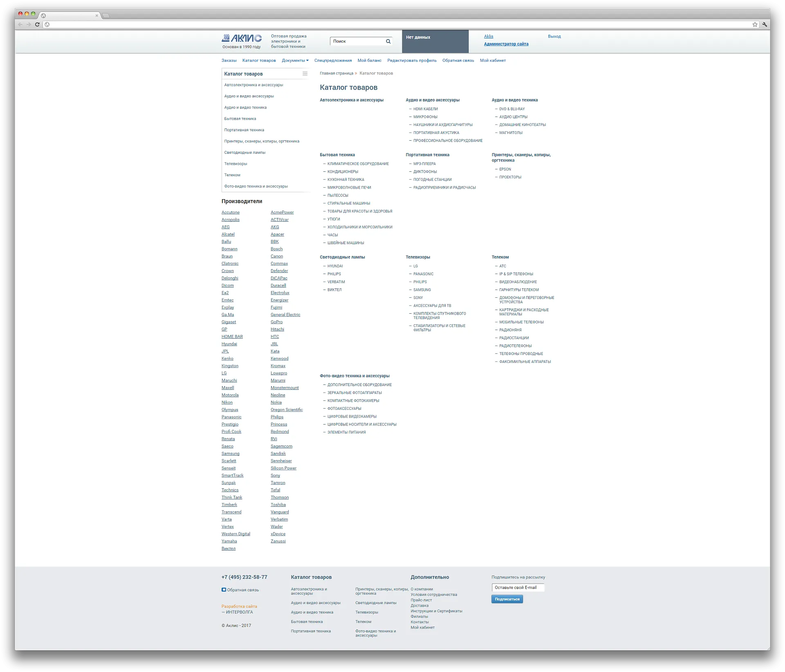Select Портативная техника in sidebar catalog
The width and height of the screenshot is (785, 672).
click(x=244, y=130)
